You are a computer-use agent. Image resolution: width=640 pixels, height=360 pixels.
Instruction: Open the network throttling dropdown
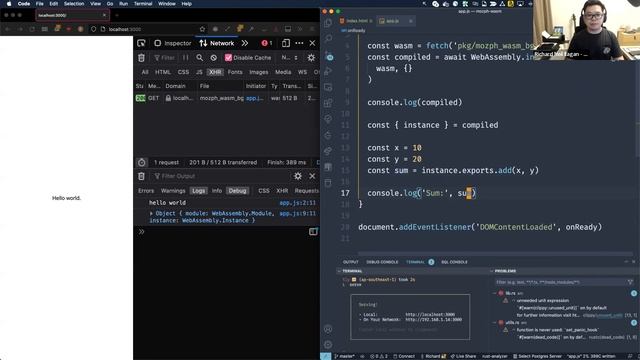(x=289, y=58)
